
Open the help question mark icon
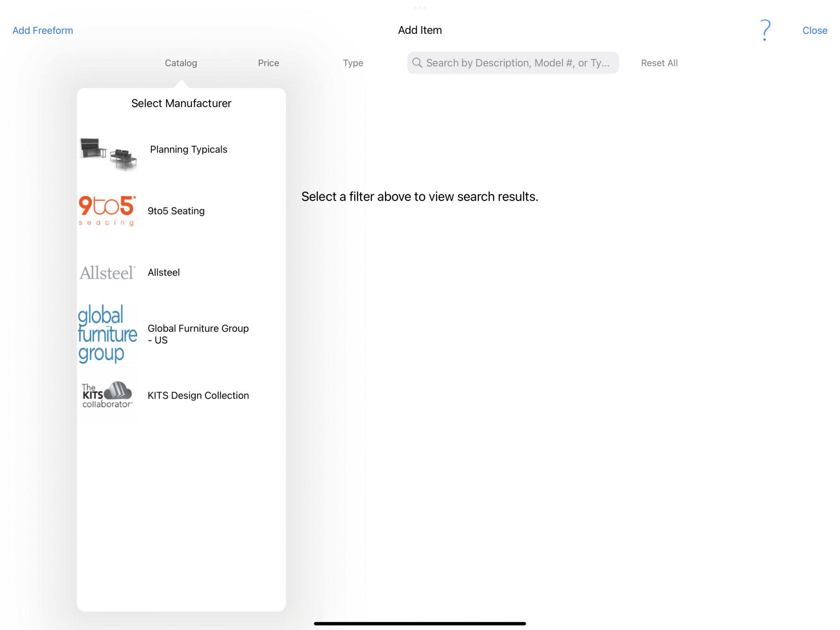tap(765, 31)
